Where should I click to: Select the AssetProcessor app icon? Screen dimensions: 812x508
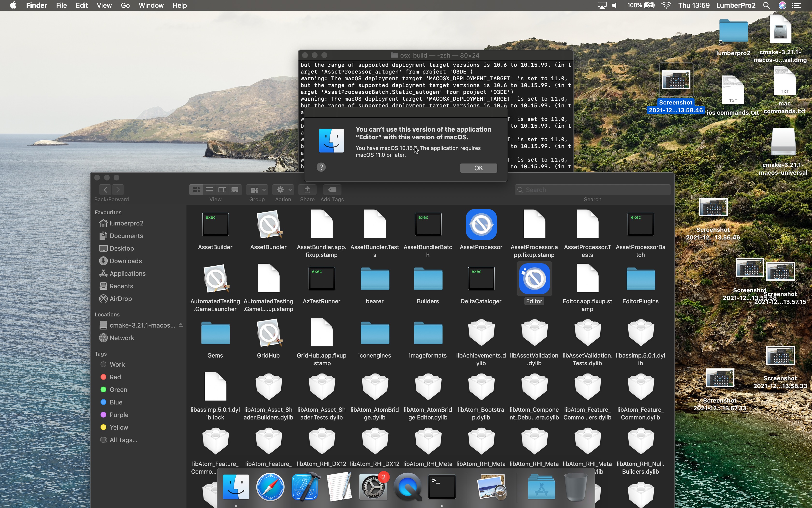pos(481,224)
